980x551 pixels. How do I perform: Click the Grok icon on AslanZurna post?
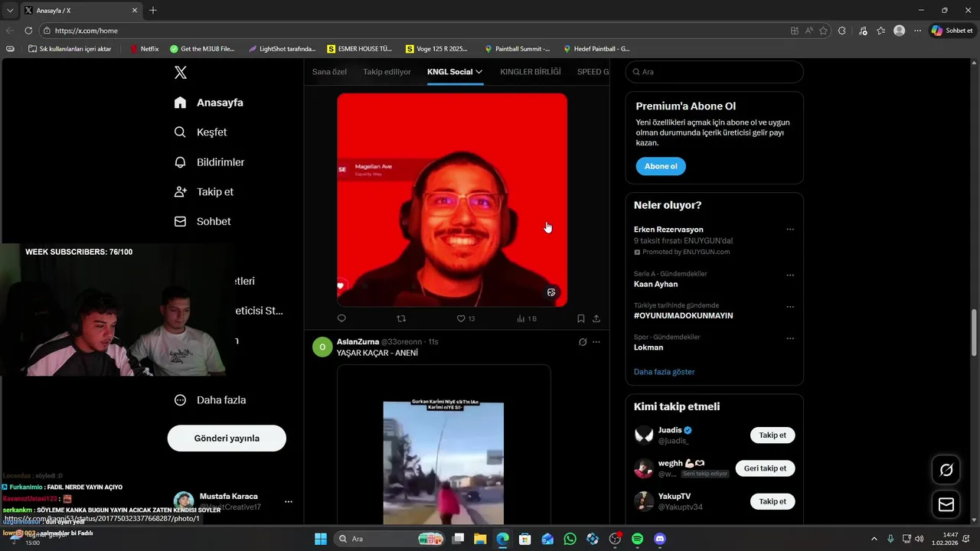583,342
